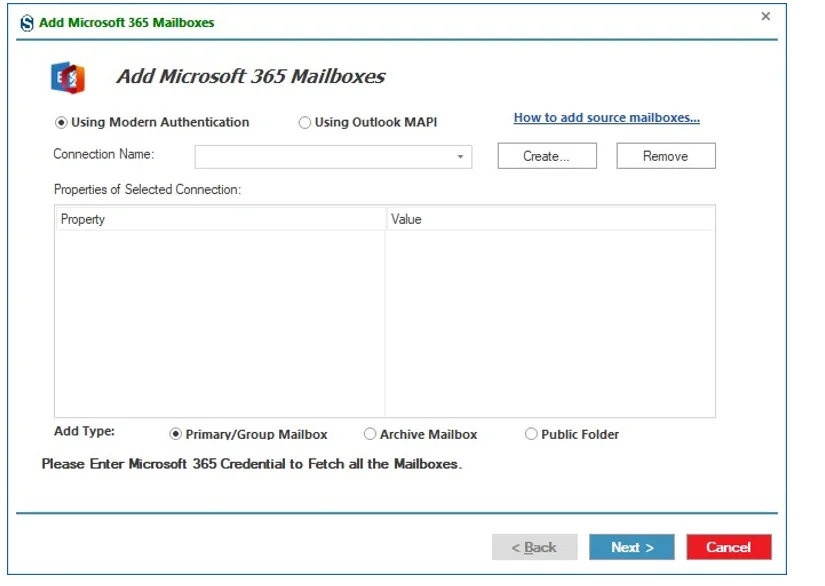825x586 pixels.
Task: Click Properties of Selected Connection label
Action: click(147, 189)
